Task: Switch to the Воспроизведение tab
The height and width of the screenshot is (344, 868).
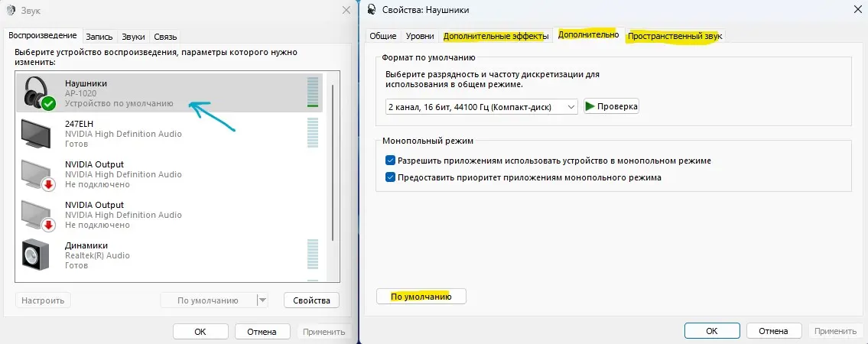Action: pyautogui.click(x=43, y=35)
